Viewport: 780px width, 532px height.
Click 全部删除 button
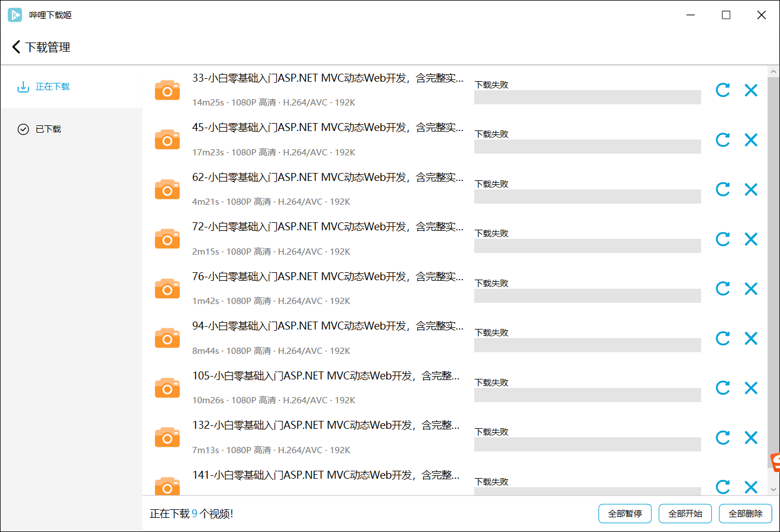[745, 514]
